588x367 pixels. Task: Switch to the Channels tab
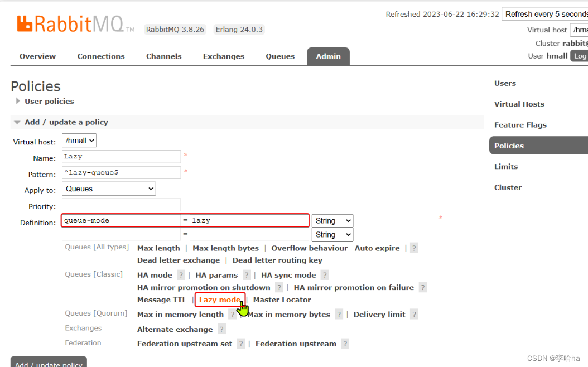pos(164,56)
